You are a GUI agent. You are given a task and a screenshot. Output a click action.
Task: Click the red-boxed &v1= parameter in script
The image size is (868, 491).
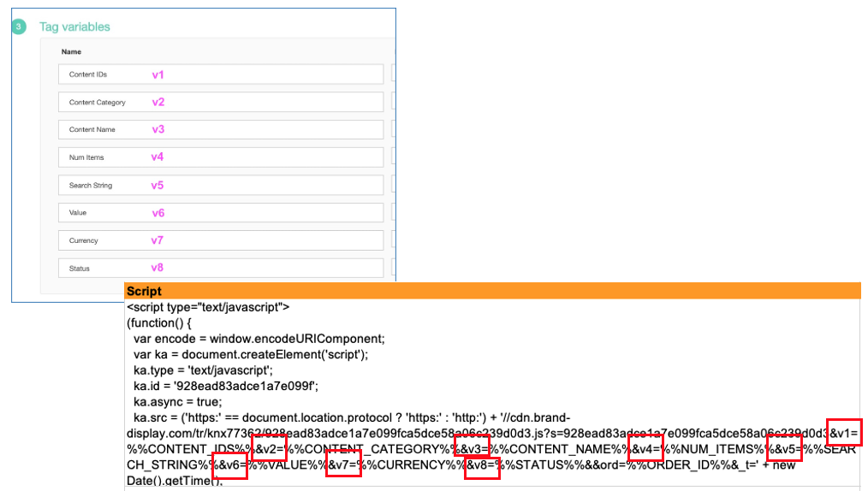(844, 432)
